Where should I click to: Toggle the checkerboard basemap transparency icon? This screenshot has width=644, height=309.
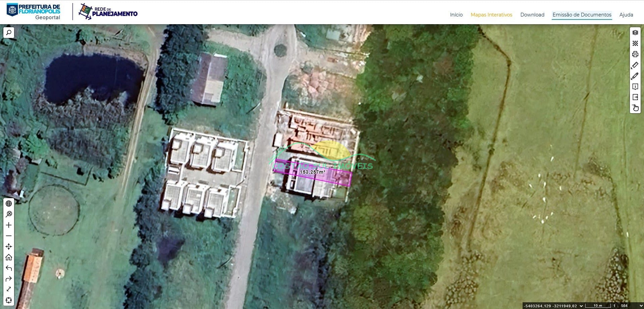click(x=635, y=43)
